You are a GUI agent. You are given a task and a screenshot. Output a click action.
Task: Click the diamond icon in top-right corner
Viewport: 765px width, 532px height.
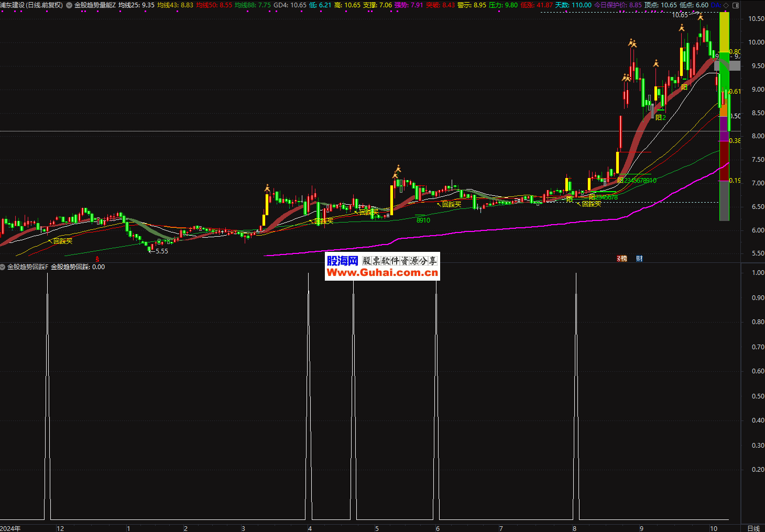tap(726, 5)
